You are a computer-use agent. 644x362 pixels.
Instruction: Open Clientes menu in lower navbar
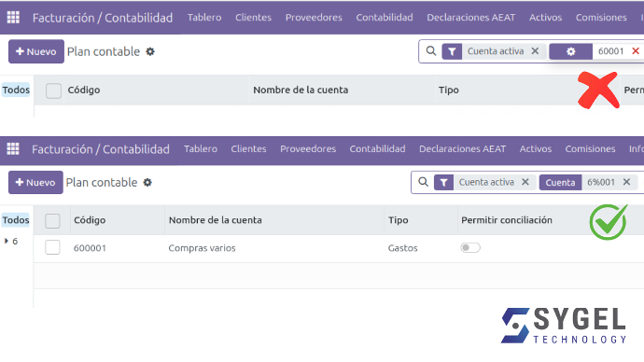tap(248, 148)
